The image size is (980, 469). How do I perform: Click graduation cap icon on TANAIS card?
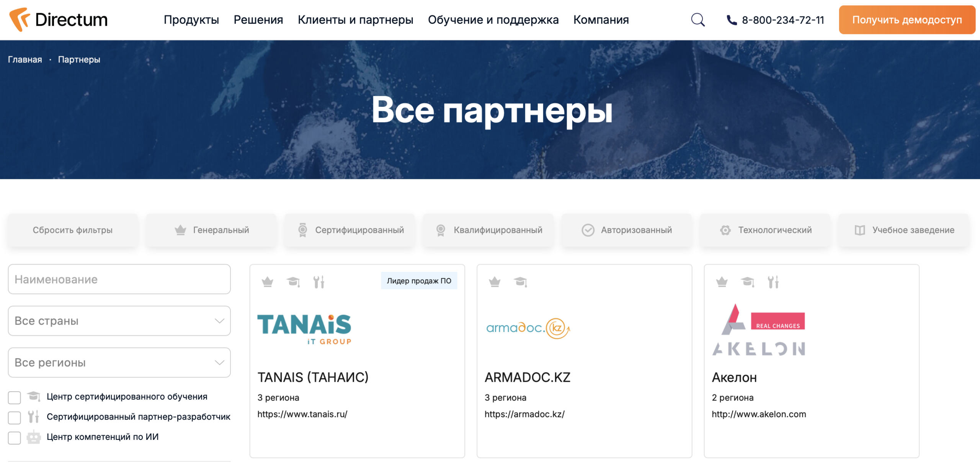(293, 282)
